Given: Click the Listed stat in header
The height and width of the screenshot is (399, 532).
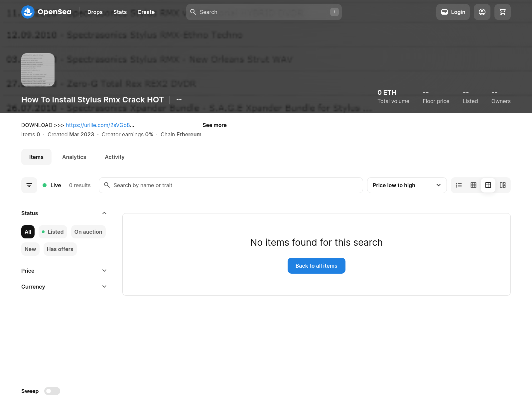Looking at the screenshot, I should pos(470,97).
